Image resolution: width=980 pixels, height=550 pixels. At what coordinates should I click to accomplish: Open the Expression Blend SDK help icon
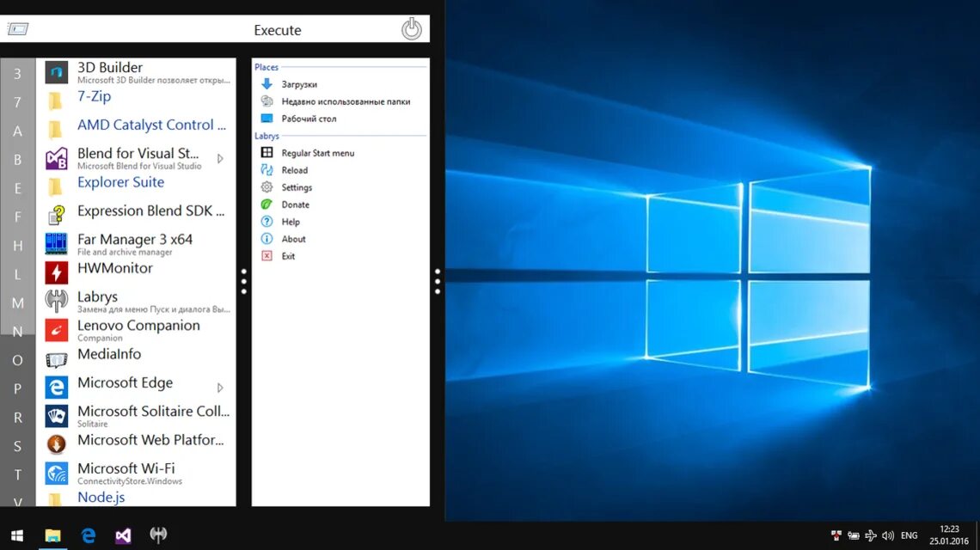(x=56, y=216)
